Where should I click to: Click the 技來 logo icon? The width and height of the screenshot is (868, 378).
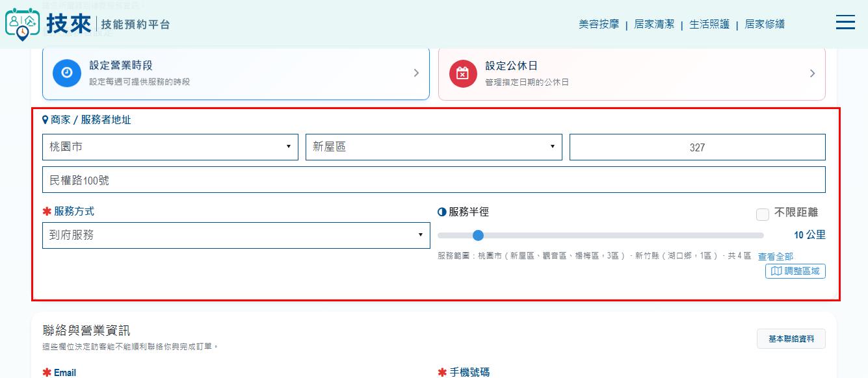pyautogui.click(x=22, y=25)
